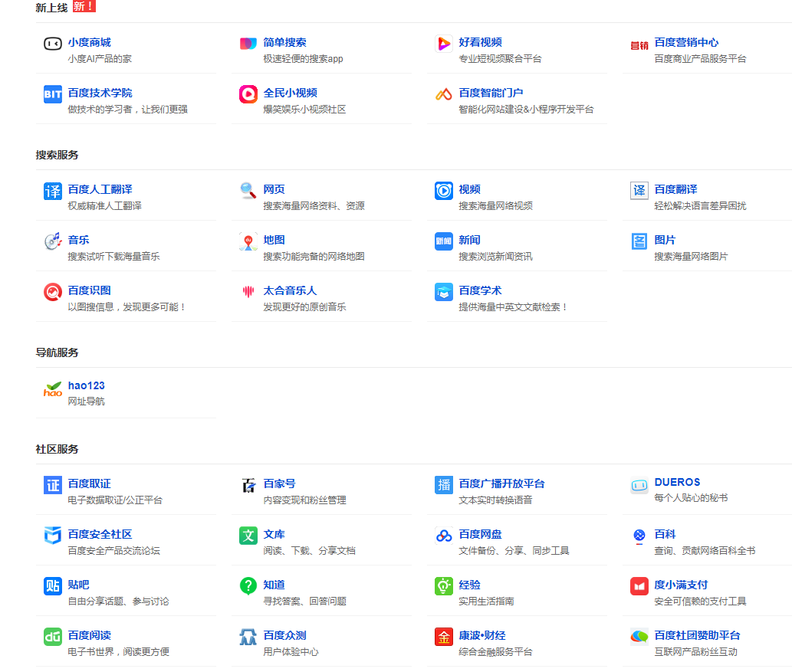Open the 简单搜索 link
The image size is (792, 672).
pyautogui.click(x=285, y=42)
